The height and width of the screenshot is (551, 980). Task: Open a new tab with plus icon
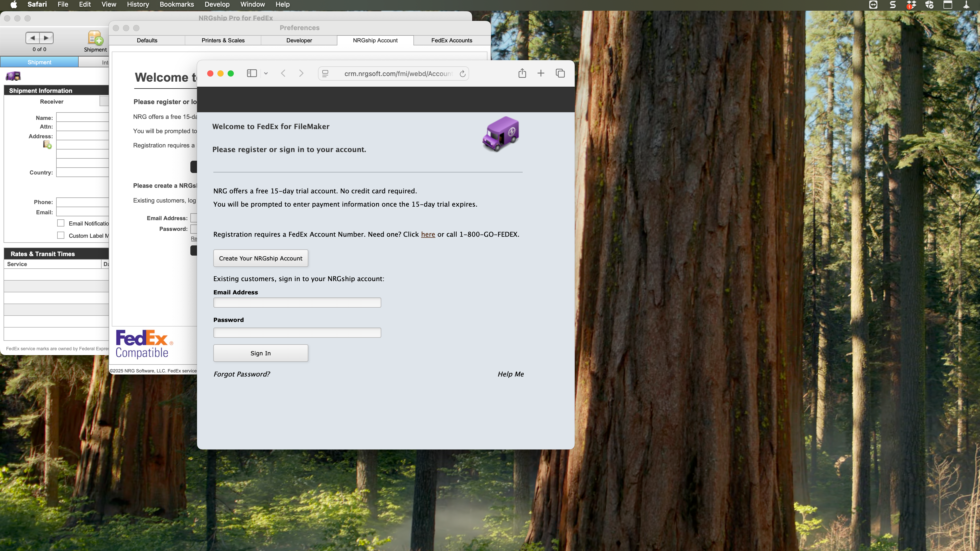[x=541, y=73]
